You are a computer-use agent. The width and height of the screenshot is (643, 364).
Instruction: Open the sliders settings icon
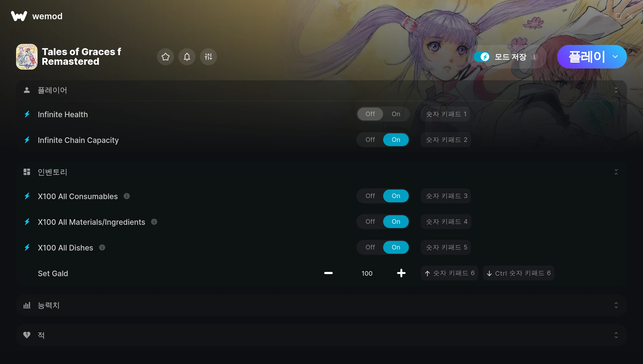[x=208, y=57]
